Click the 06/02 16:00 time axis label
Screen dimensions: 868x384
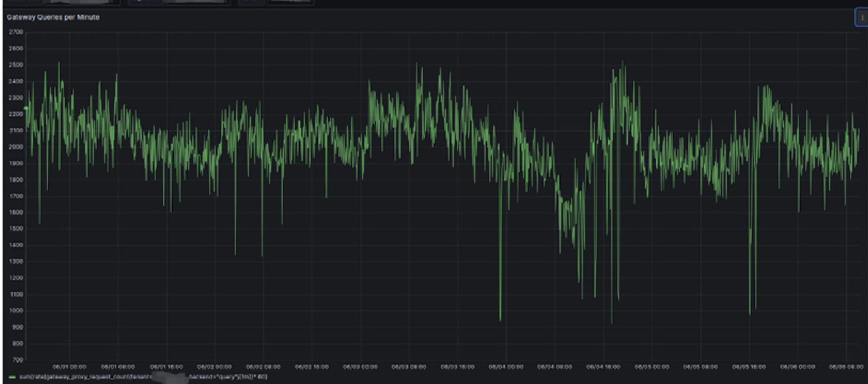click(x=312, y=367)
